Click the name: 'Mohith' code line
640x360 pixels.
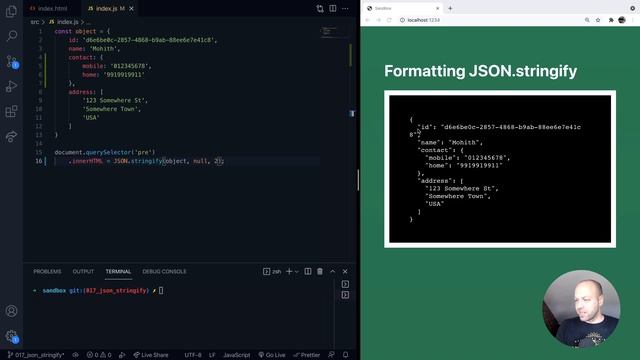pyautogui.click(x=94, y=49)
